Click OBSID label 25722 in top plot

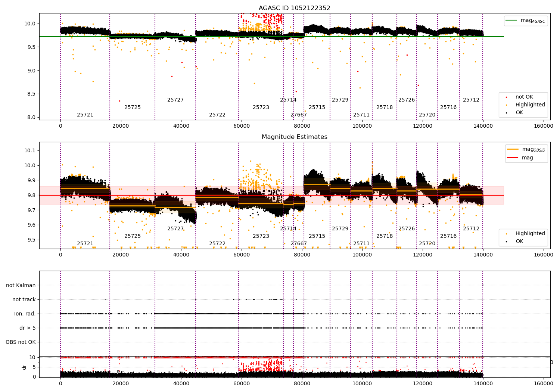217,115
